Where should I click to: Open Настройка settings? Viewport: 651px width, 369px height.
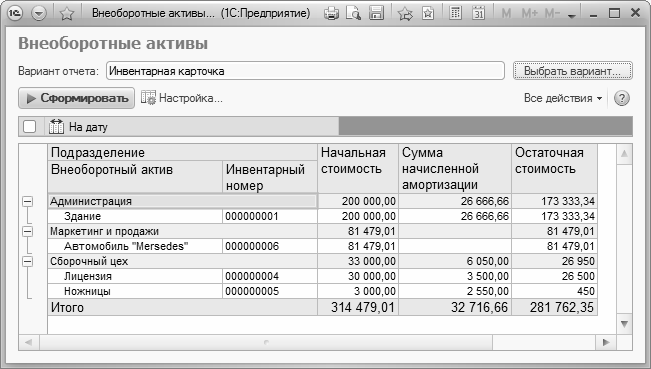(x=182, y=98)
